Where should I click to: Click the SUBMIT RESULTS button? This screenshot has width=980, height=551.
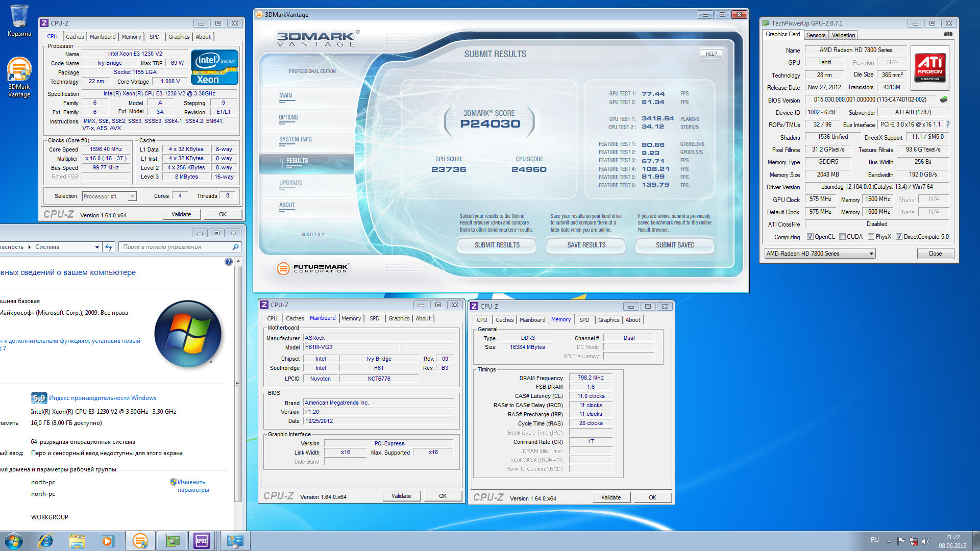pos(497,245)
